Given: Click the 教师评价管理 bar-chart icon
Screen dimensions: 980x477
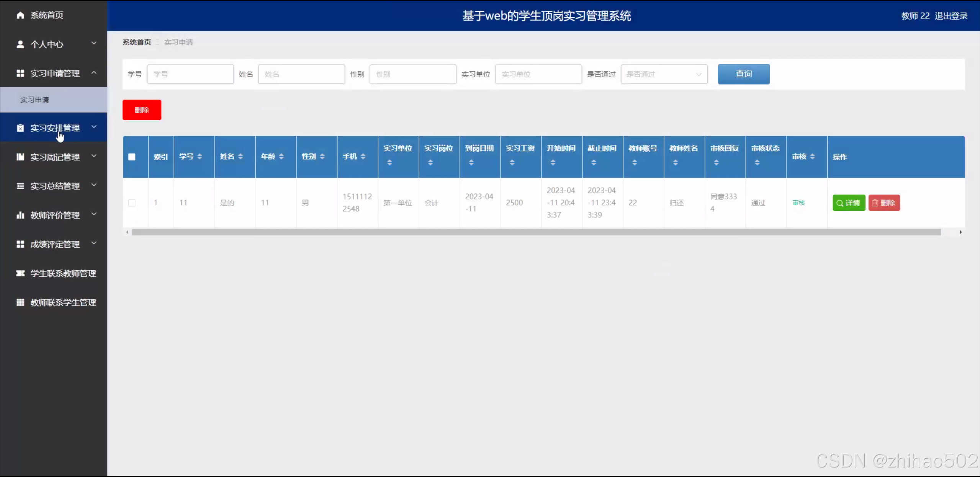Looking at the screenshot, I should 20,215.
